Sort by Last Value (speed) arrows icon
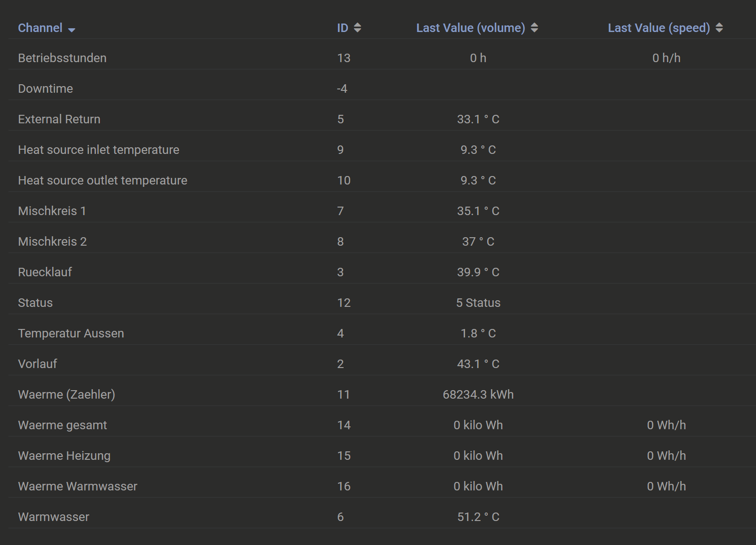This screenshot has width=756, height=545. pyautogui.click(x=719, y=28)
